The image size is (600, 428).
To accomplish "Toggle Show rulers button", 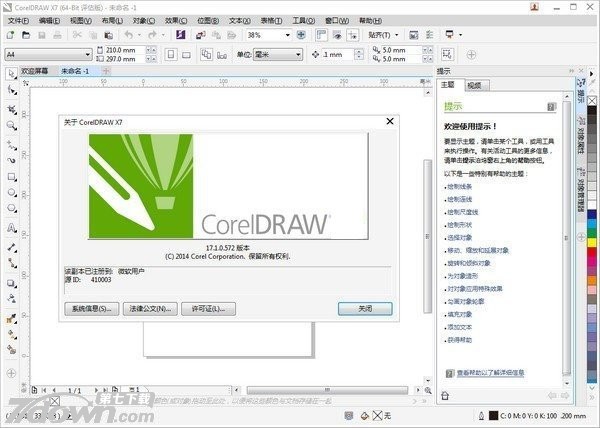I will [x=321, y=35].
